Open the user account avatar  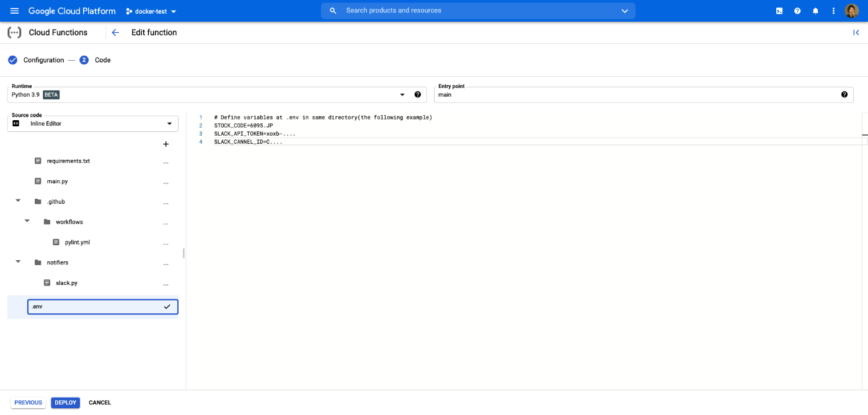852,11
